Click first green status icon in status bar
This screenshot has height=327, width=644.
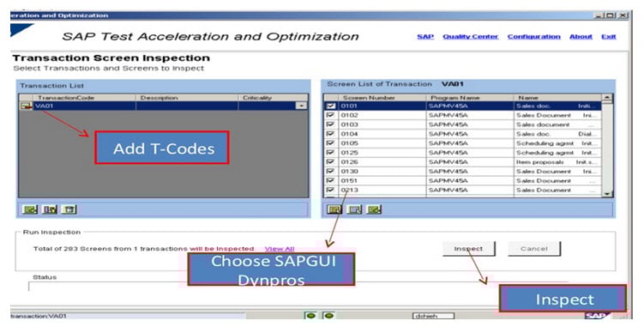pos(311,316)
